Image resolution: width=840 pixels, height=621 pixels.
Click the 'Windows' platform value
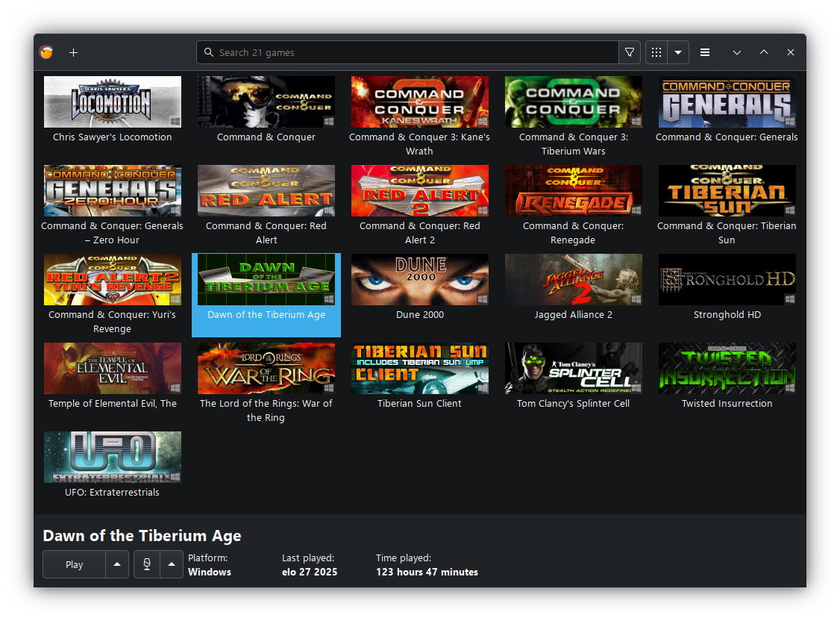[210, 572]
